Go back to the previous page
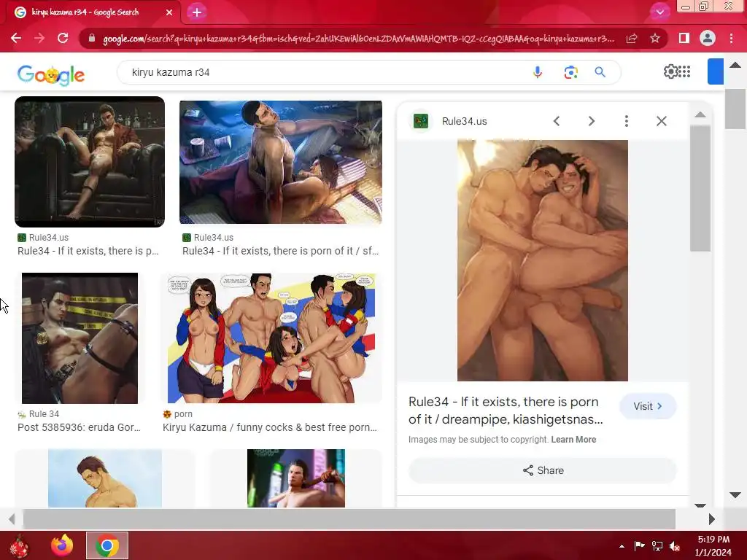747x560 pixels. point(16,38)
